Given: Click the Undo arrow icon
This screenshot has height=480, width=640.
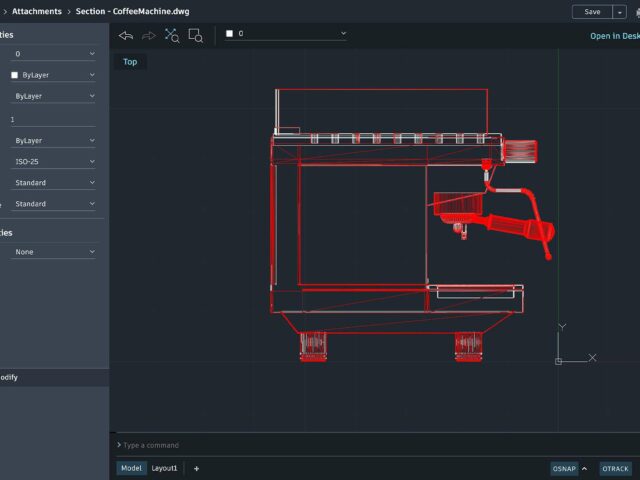Looking at the screenshot, I should point(126,35).
